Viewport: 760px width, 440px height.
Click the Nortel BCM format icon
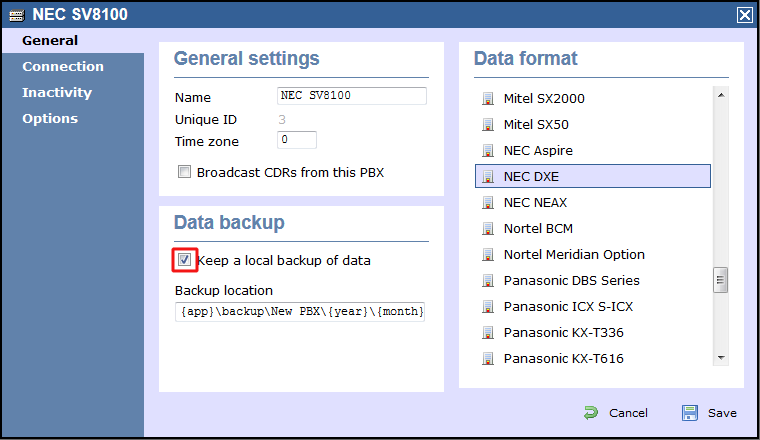(488, 228)
